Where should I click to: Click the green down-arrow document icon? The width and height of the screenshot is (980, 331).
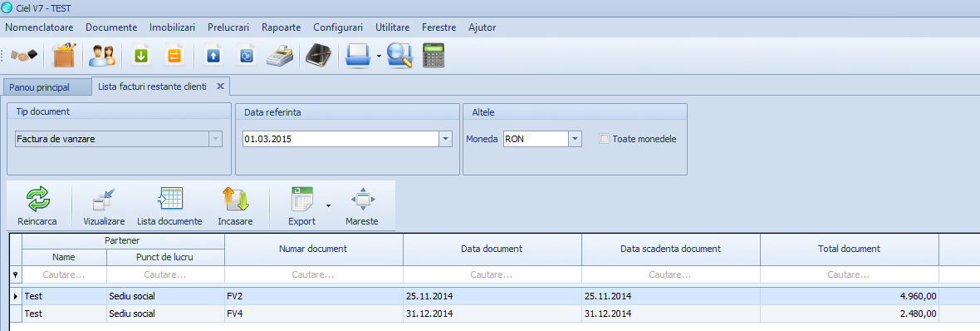pyautogui.click(x=141, y=57)
